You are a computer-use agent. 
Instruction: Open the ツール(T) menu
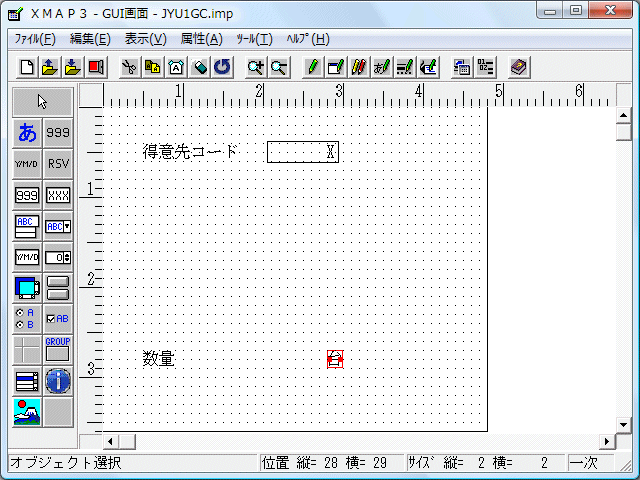(x=254, y=39)
